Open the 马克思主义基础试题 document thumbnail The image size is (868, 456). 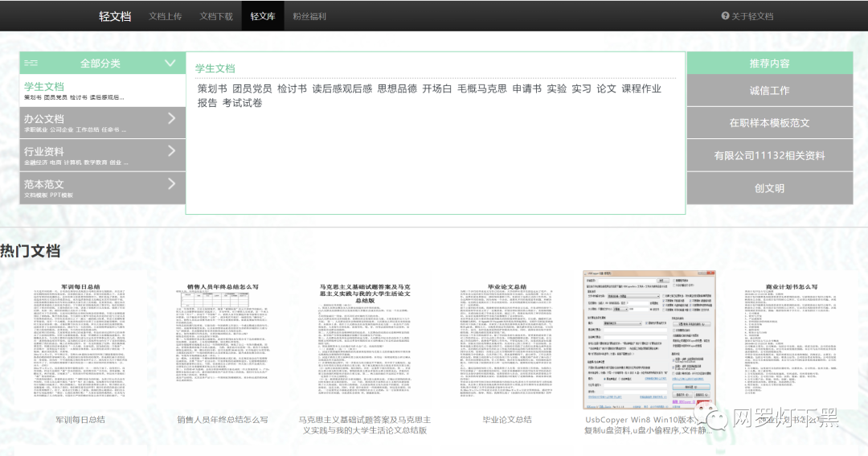(x=365, y=339)
